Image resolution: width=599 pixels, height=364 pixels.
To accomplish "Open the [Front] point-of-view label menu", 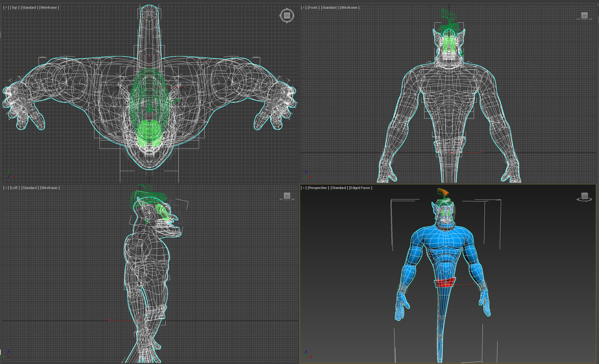I will (314, 8).
